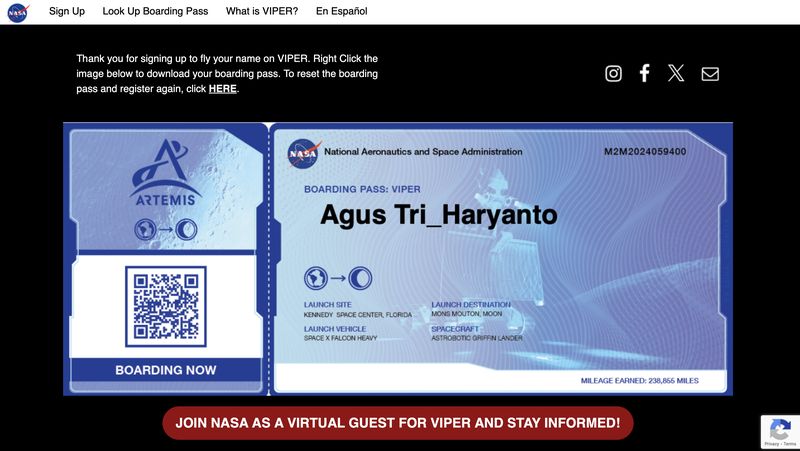Click the NASA meatball logo on the boarding pass
Screen dimensions: 800x451
tap(304, 154)
